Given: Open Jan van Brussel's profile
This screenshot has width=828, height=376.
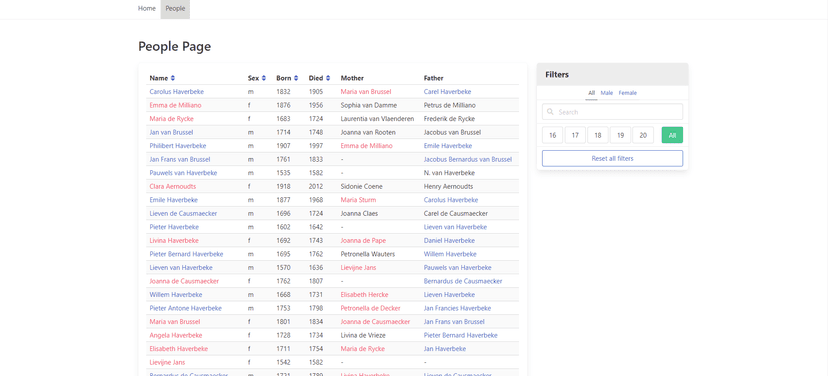Looking at the screenshot, I should coord(171,133).
